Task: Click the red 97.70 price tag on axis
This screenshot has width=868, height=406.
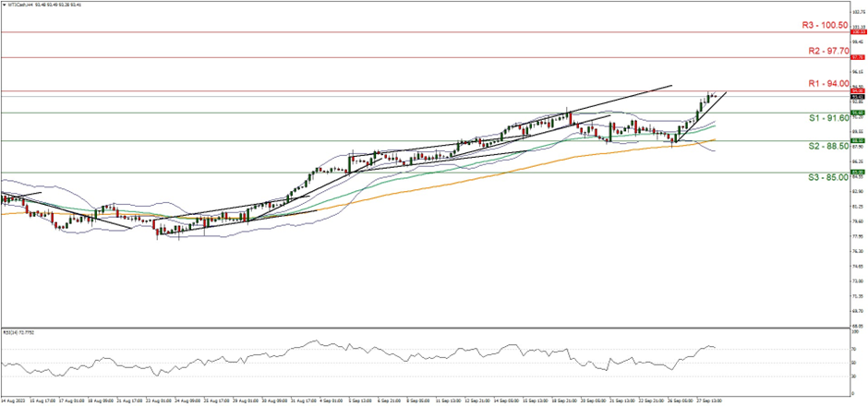Action: click(858, 57)
